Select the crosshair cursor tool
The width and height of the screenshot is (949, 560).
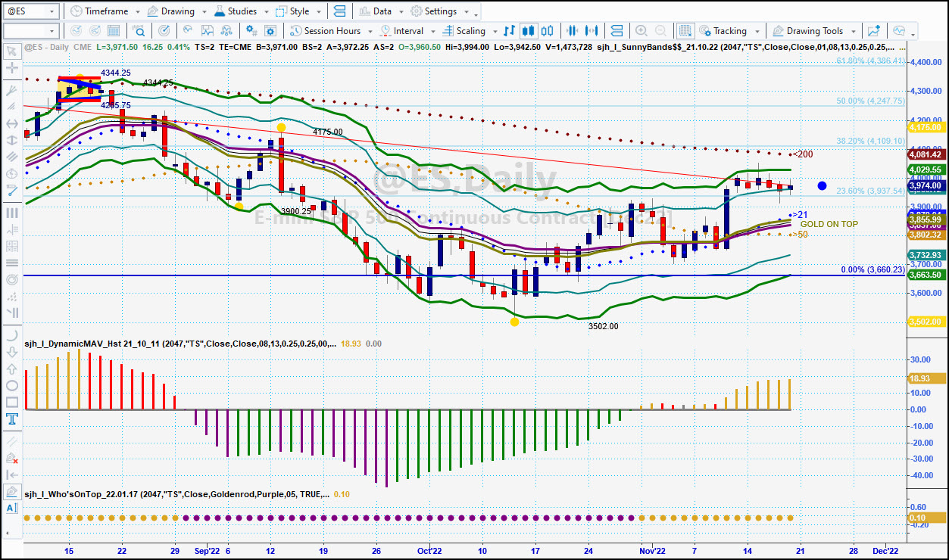point(12,68)
